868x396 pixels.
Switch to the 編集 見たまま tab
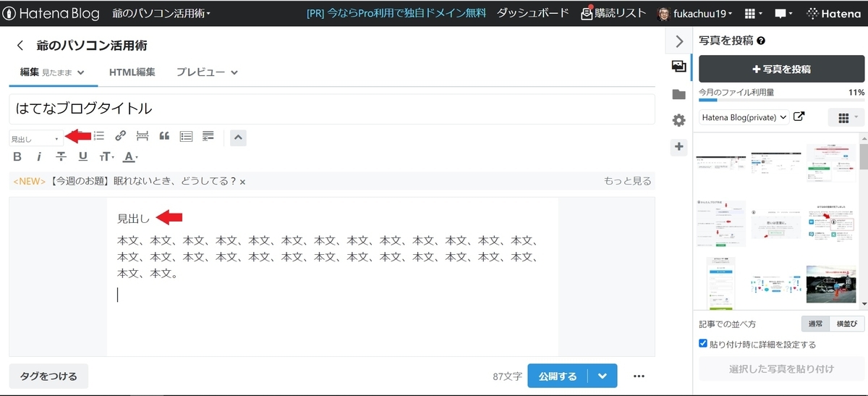52,72
